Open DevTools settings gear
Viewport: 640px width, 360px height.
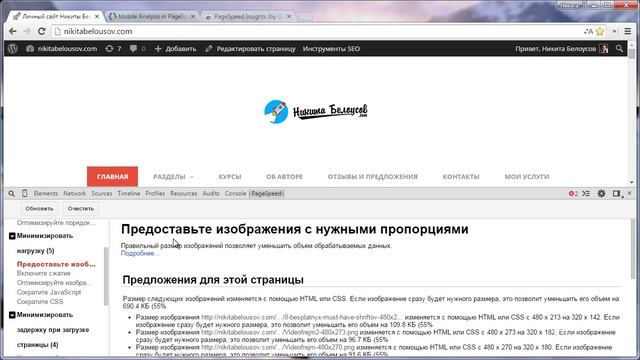pyautogui.click(x=601, y=193)
